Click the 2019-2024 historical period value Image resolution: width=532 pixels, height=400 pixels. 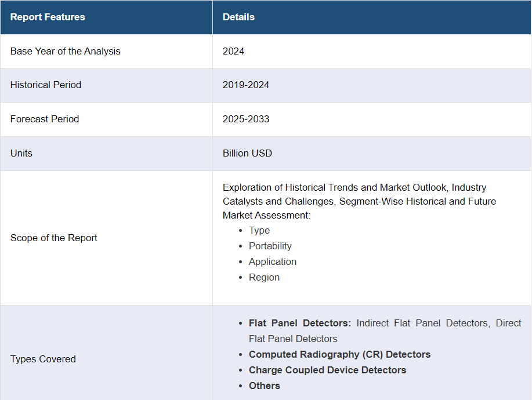coord(245,85)
